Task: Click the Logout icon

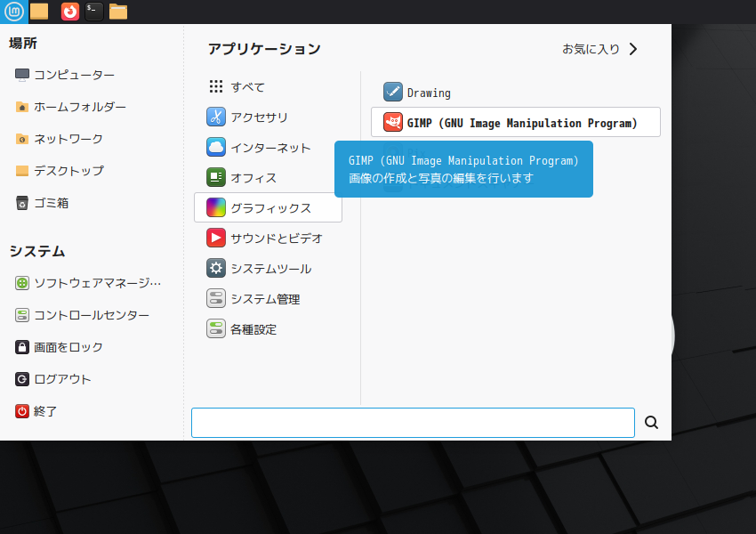Action: click(x=21, y=379)
